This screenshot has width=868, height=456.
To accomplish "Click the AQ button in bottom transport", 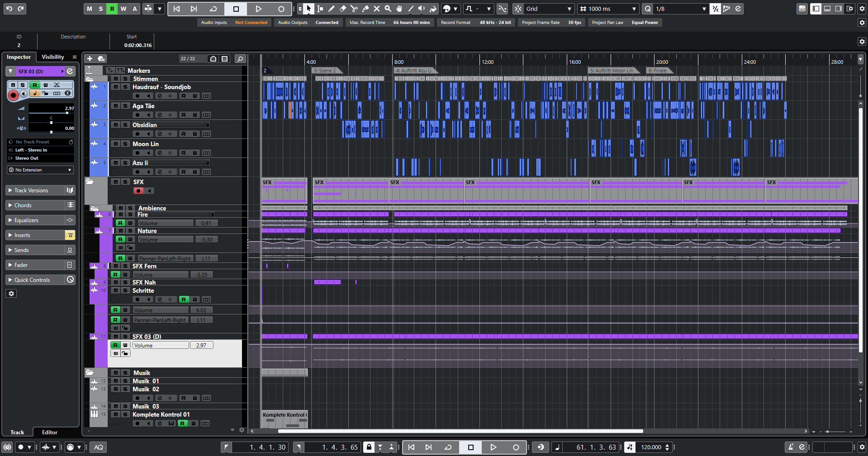I will coord(99,447).
